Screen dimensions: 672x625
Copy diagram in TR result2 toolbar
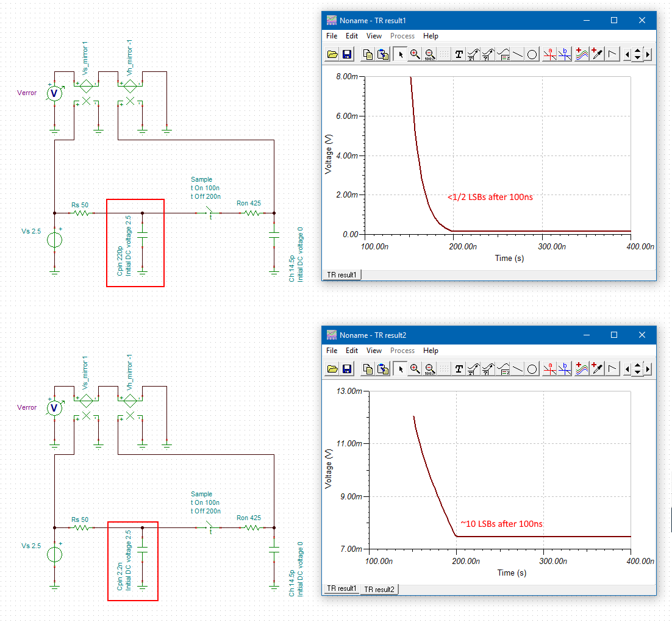pyautogui.click(x=368, y=369)
